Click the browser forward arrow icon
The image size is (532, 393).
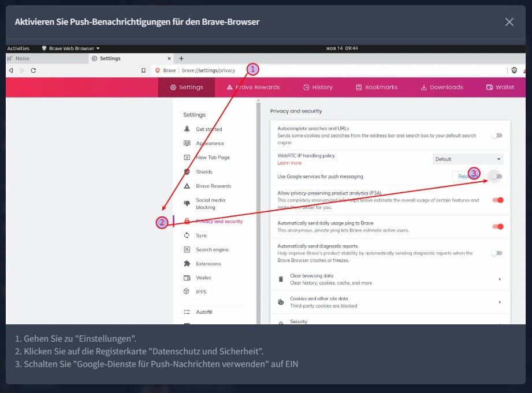[x=22, y=70]
